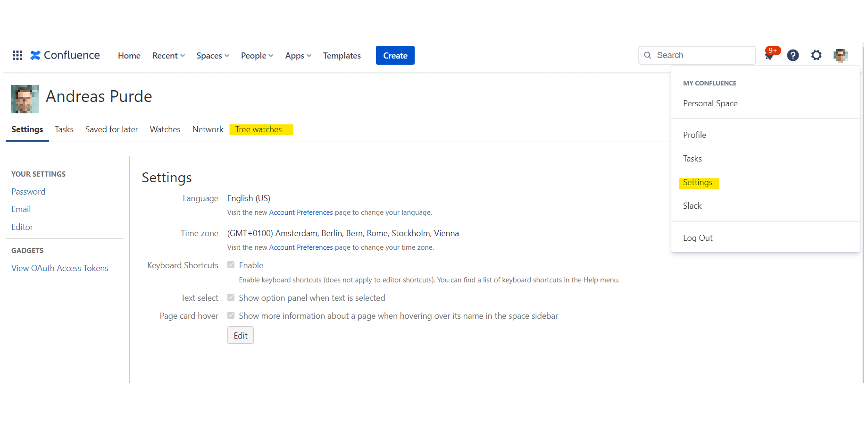Viewport: 868px width, 425px height.
Task: Click Andreas Purde's profile picture
Action: 25,99
